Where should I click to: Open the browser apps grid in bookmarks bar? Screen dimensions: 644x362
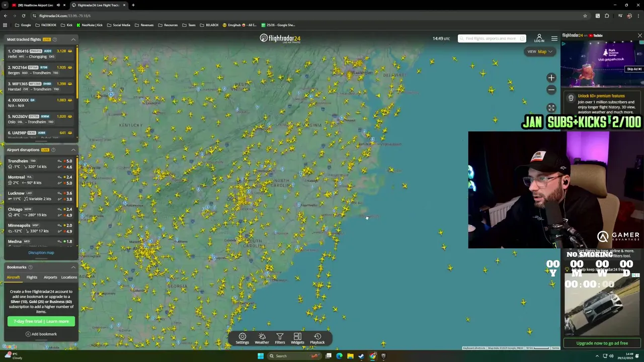click(x=5, y=25)
